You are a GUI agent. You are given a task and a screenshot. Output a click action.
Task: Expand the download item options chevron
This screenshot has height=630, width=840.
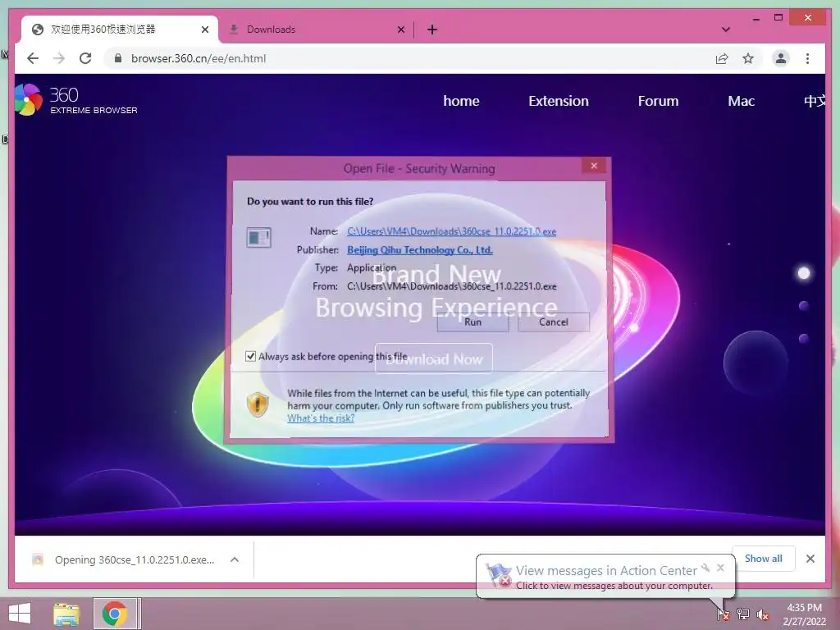(x=234, y=559)
